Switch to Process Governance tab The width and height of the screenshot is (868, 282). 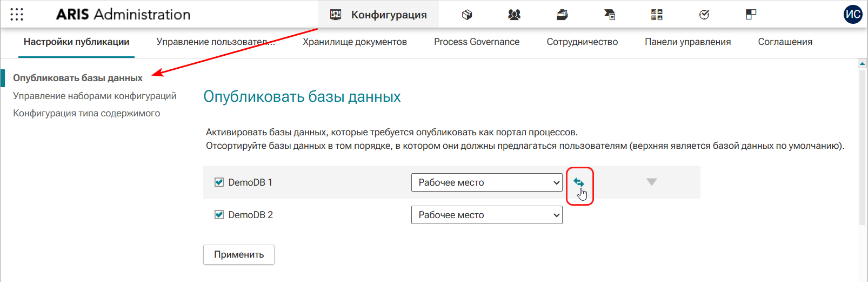pyautogui.click(x=477, y=42)
